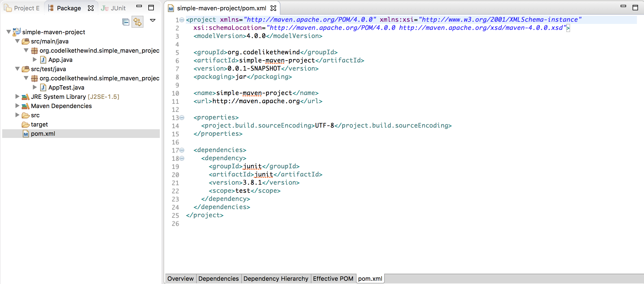Image resolution: width=644 pixels, height=284 pixels.
Task: Fold the dependencies element at line 17
Action: click(x=182, y=150)
